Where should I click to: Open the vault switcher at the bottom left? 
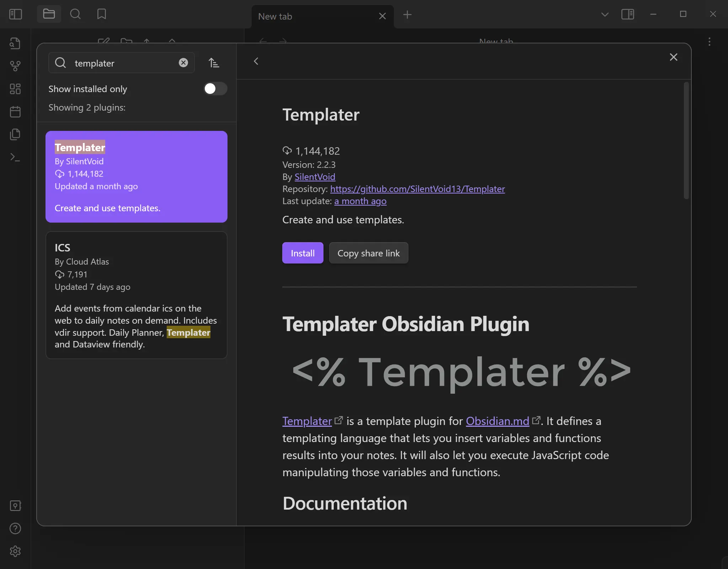[x=15, y=506]
